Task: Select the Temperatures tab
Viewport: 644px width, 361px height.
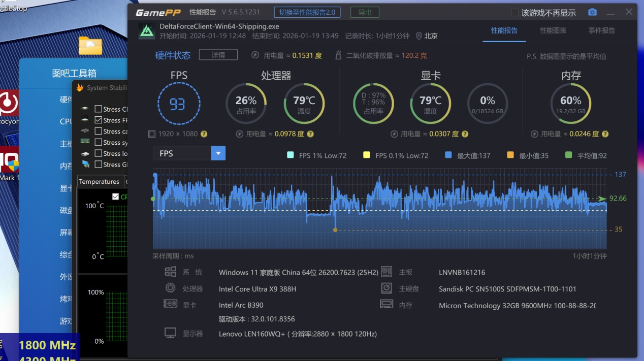Action: [99, 181]
